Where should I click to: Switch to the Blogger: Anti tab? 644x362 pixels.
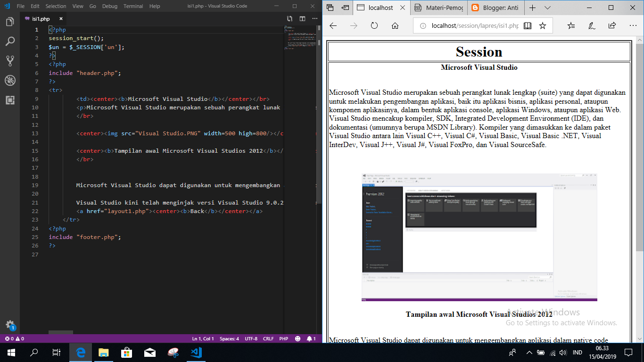pos(495,8)
